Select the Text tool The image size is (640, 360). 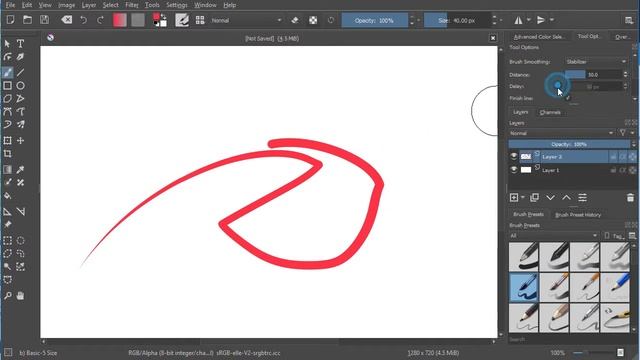[x=20, y=43]
